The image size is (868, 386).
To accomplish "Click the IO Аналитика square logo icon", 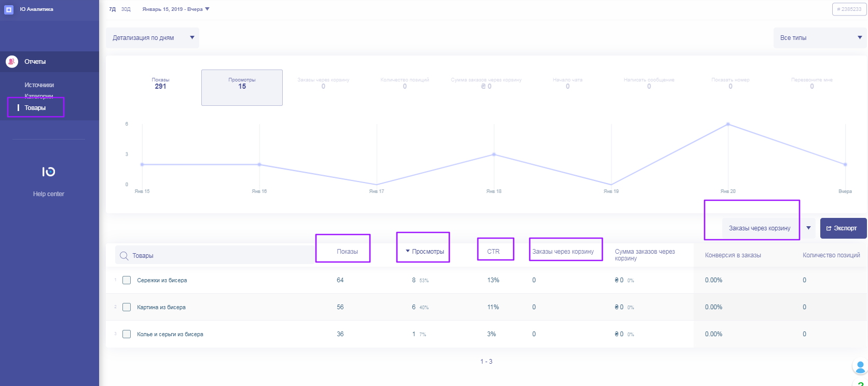I will [x=9, y=9].
